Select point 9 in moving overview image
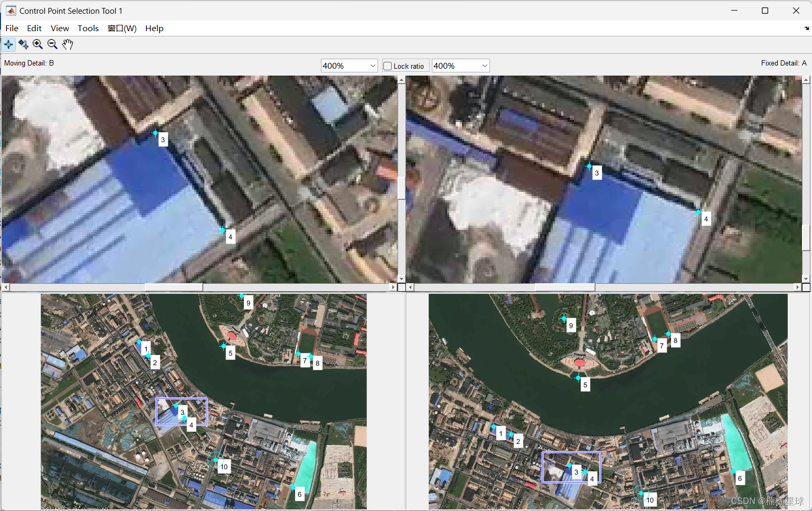 [242, 296]
